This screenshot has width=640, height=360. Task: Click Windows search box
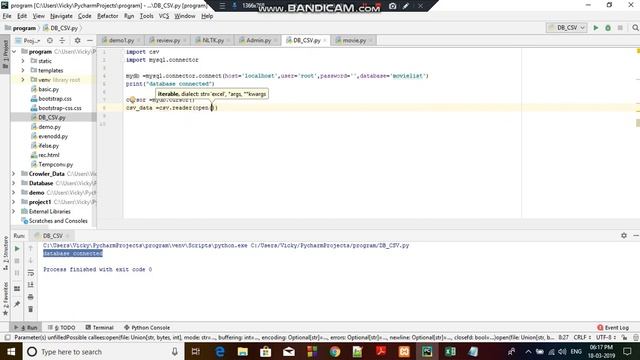pyautogui.click(x=102, y=351)
